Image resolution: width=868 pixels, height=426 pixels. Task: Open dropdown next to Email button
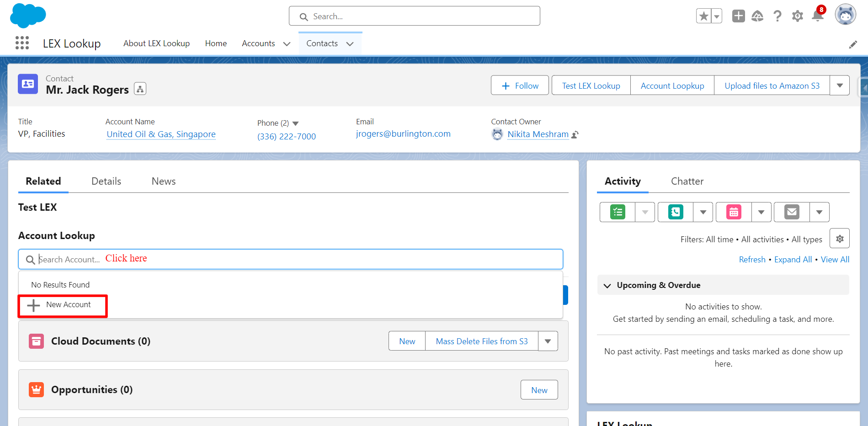tap(819, 212)
